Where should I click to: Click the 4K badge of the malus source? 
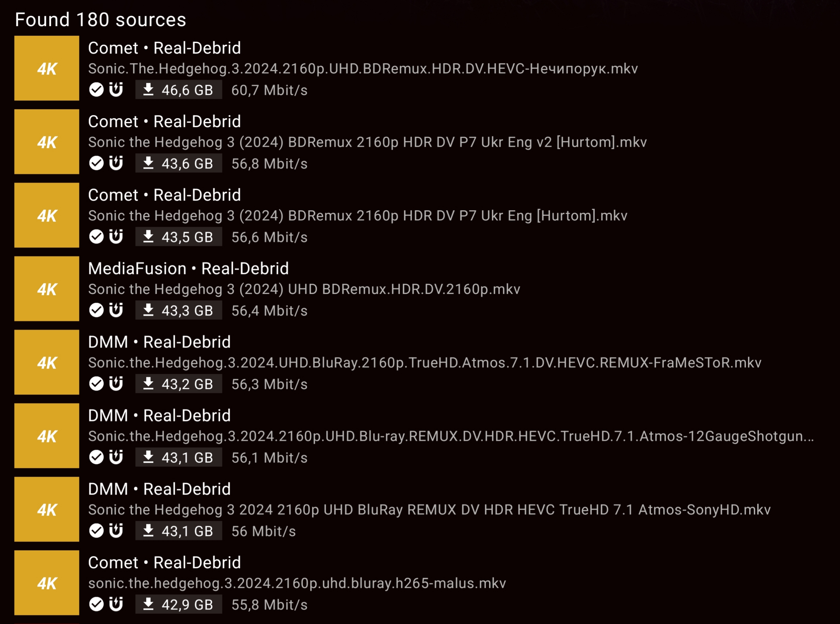coord(47,583)
